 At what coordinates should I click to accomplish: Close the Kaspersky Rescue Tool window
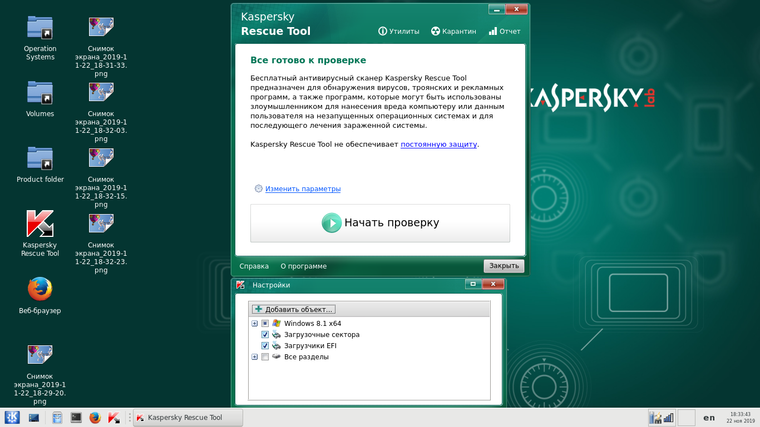coord(516,9)
